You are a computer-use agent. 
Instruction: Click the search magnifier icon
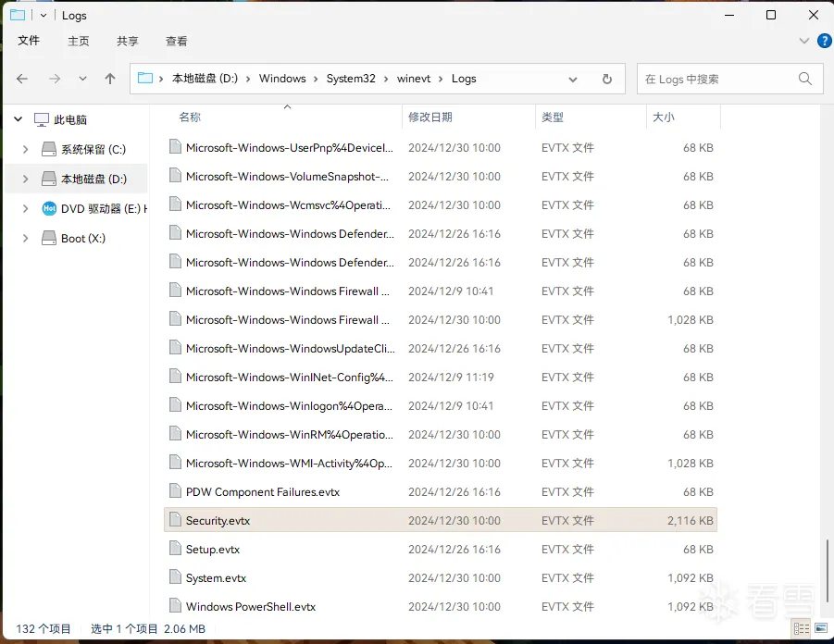(805, 79)
